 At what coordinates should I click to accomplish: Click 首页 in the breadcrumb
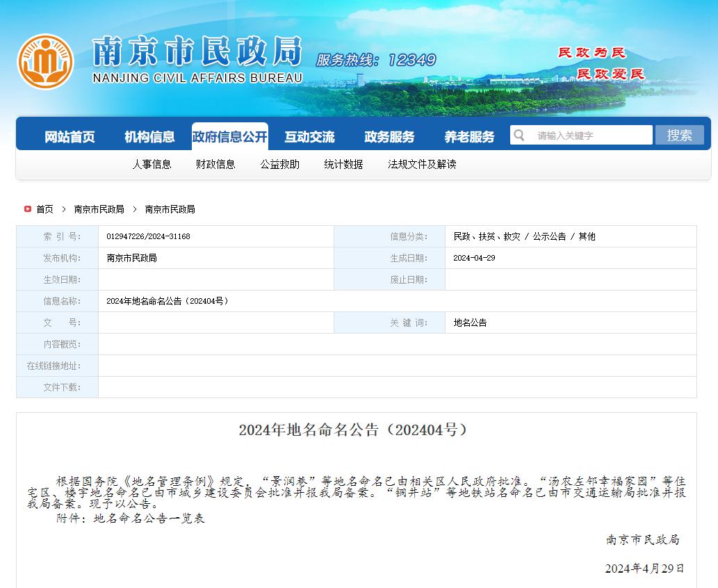(44, 209)
